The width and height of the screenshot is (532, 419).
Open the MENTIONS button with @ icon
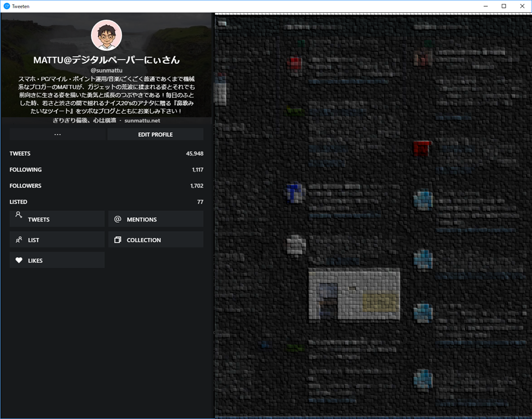click(156, 219)
